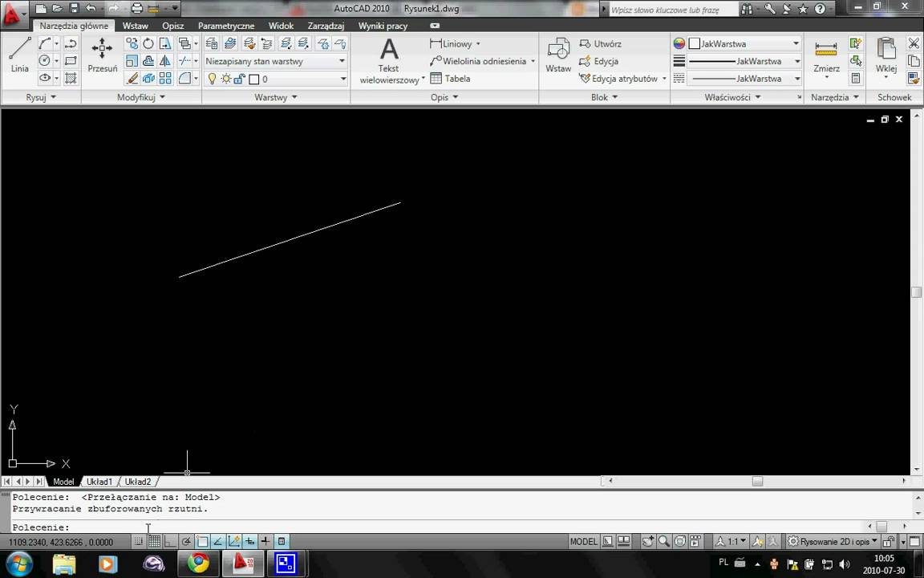Click the horizontal scrollbar thumb
The width and height of the screenshot is (924, 578).
(757, 482)
